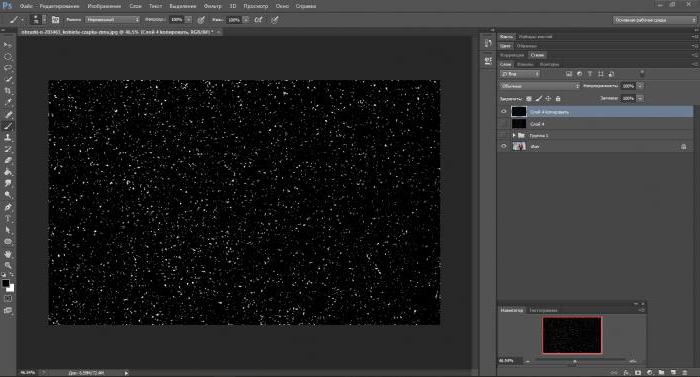The image size is (700, 377).
Task: Create a new layer from Layers panel bottom
Action: [673, 373]
